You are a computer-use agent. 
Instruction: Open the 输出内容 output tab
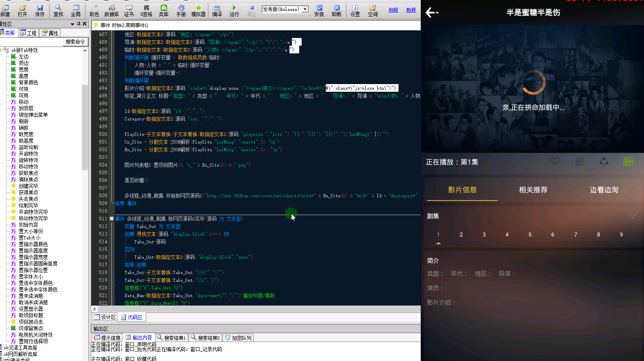pyautogui.click(x=139, y=338)
